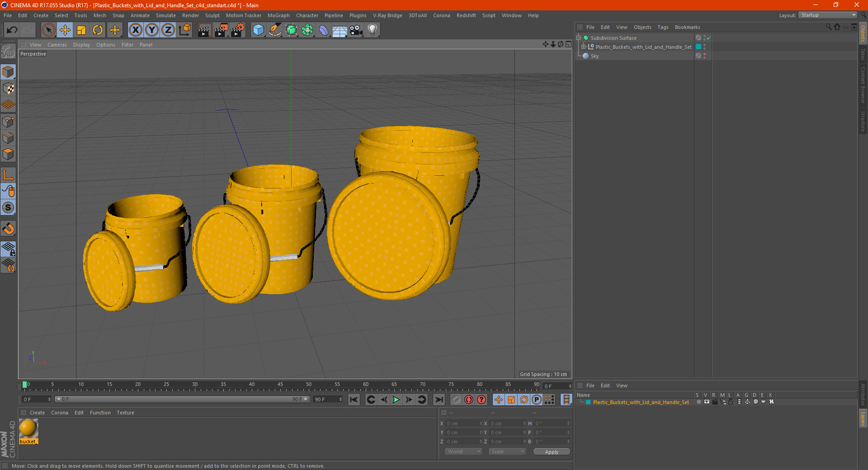The image size is (868, 470).
Task: Click layer color swatch for Plastic_Buckets layer
Action: (588, 402)
